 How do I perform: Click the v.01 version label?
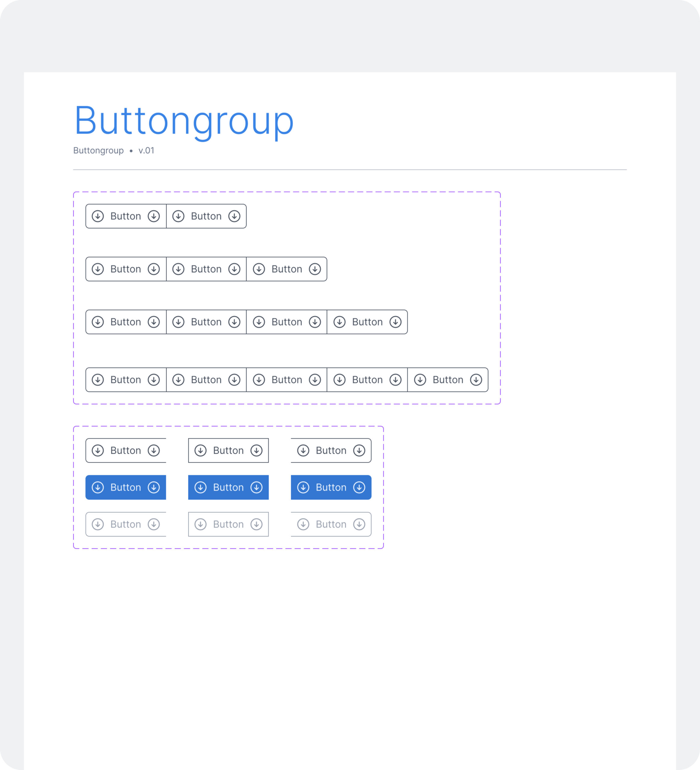click(146, 150)
